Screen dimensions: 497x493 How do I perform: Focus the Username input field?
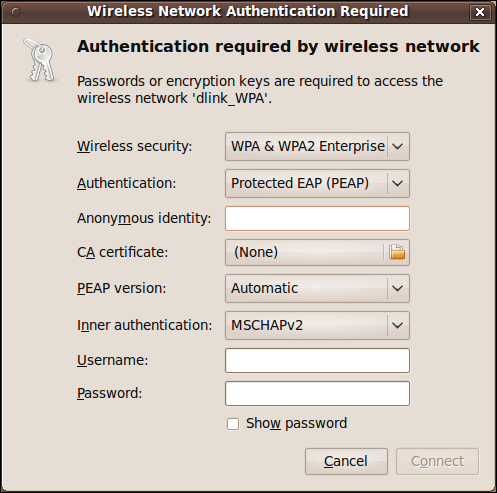click(317, 360)
